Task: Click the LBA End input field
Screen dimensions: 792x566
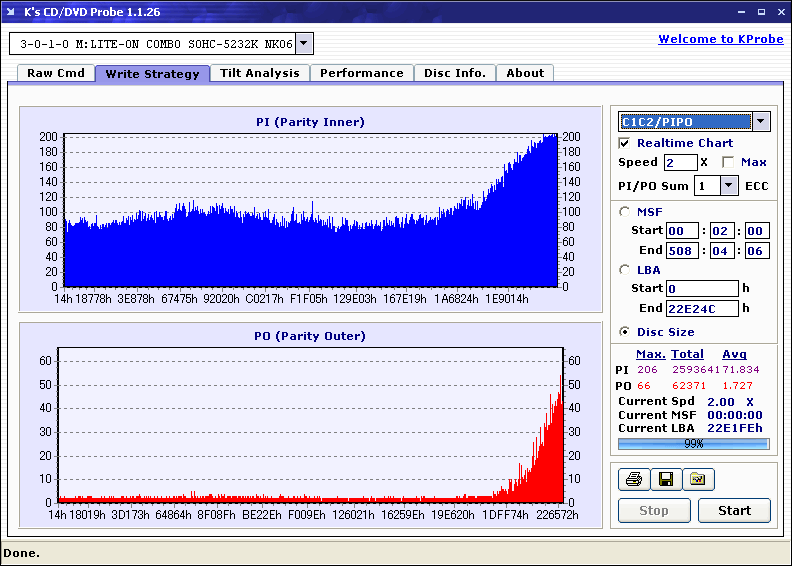Action: 702,308
